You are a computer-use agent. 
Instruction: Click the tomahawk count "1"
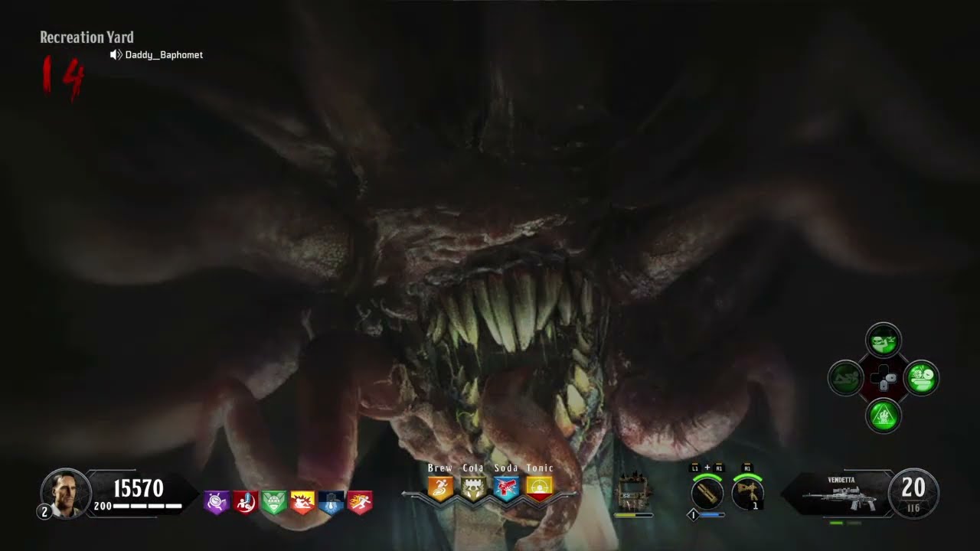pyautogui.click(x=756, y=506)
